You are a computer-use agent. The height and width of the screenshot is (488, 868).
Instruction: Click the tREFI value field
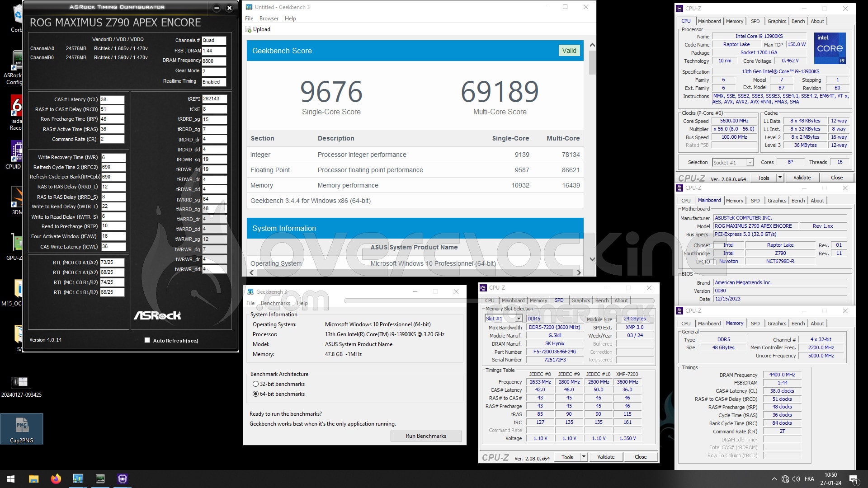[214, 99]
